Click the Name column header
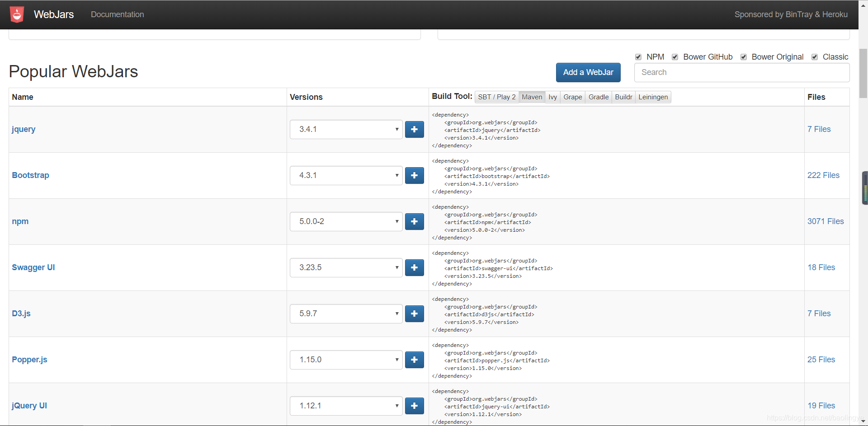This screenshot has width=868, height=426. [23, 97]
